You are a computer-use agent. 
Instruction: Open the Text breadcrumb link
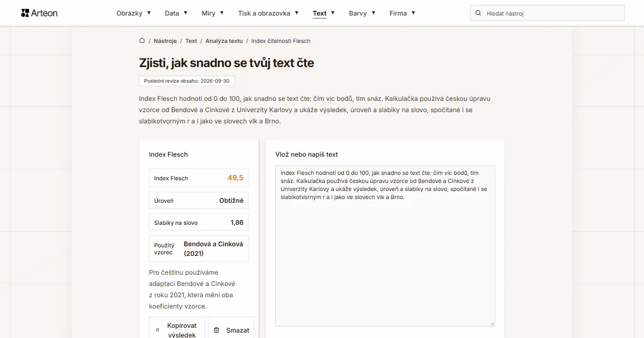[x=191, y=41]
